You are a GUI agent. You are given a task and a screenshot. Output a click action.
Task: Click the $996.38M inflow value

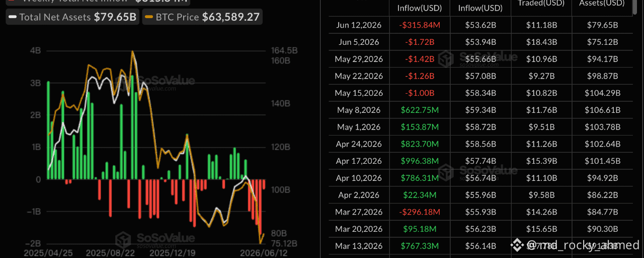[420, 161]
